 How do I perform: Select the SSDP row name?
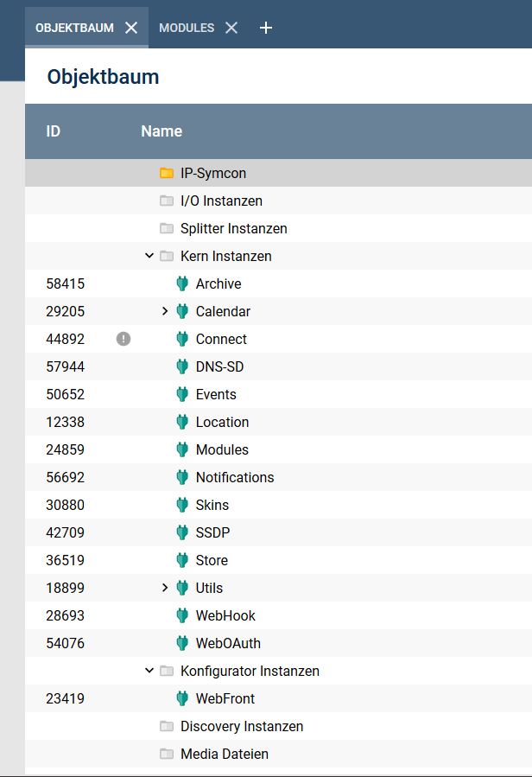click(212, 532)
